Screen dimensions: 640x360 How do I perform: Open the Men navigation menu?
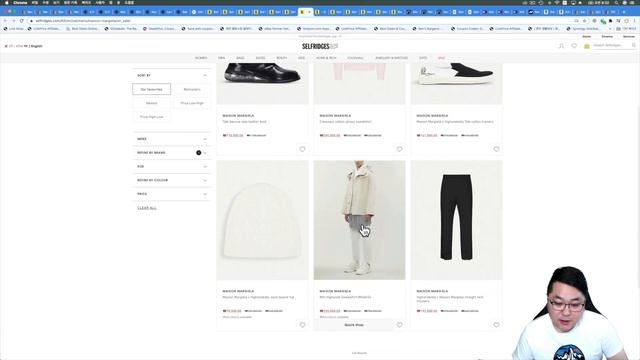click(x=221, y=58)
